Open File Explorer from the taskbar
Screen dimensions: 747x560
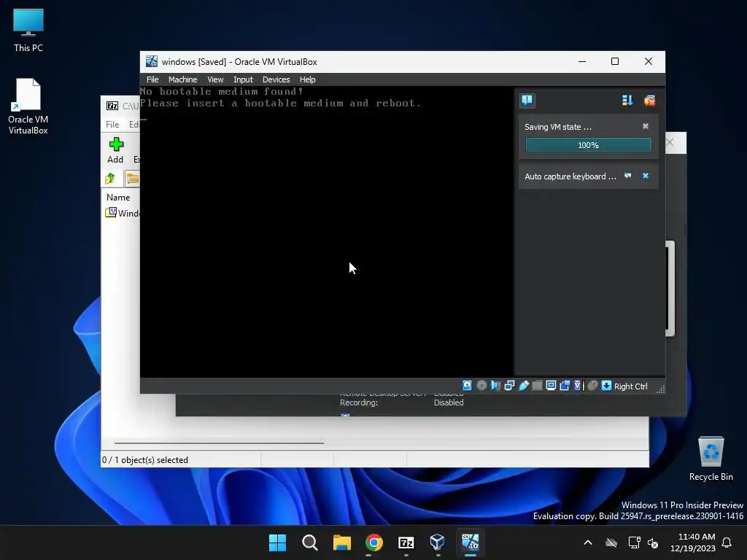coord(341,542)
